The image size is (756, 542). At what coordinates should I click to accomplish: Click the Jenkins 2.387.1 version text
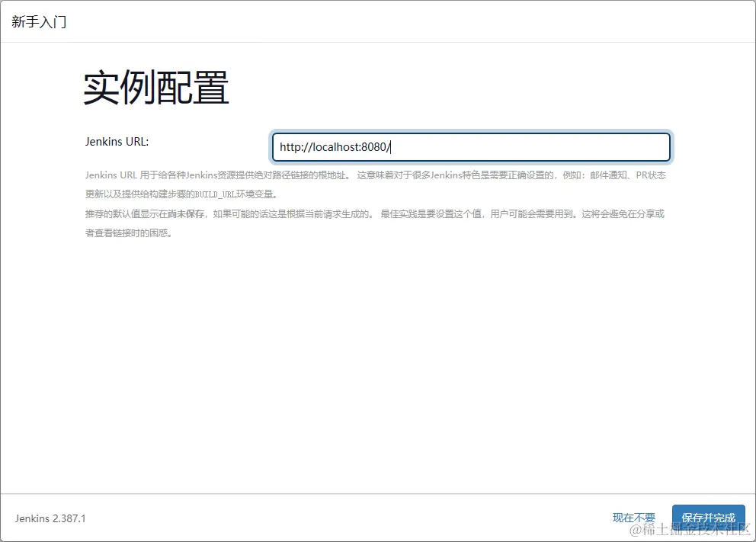[50, 518]
